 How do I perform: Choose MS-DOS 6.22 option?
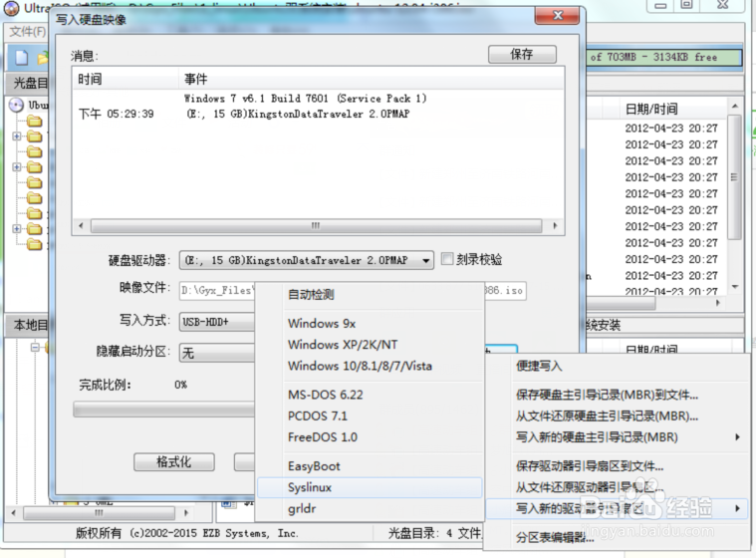pos(370,395)
